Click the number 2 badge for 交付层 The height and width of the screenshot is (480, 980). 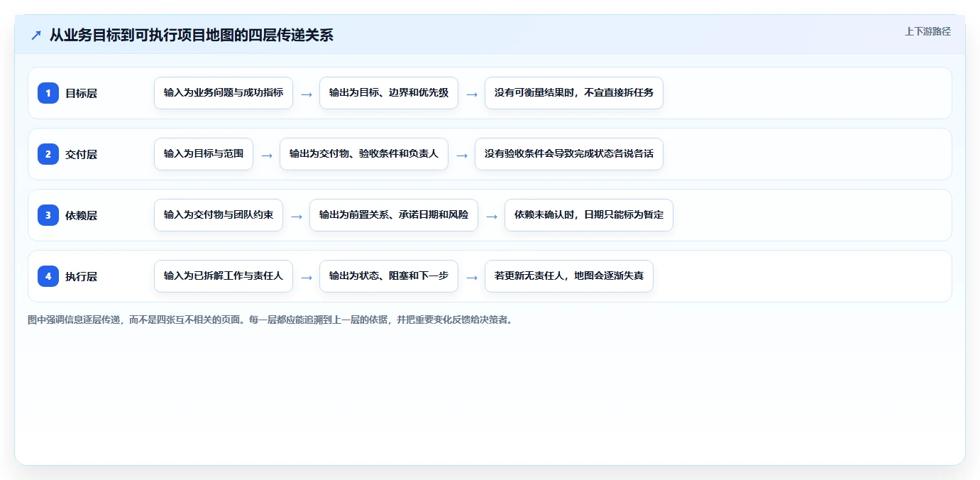48,154
